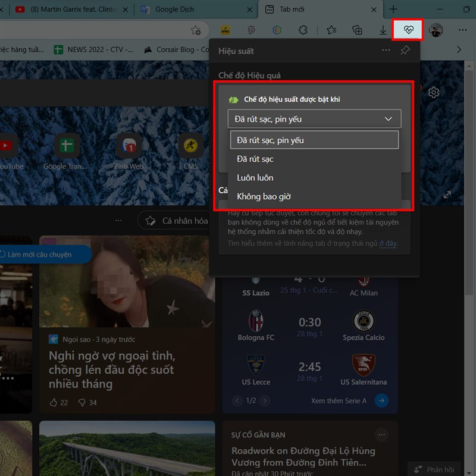The width and height of the screenshot is (476, 476).
Task: Open the user profile avatar
Action: click(436, 30)
